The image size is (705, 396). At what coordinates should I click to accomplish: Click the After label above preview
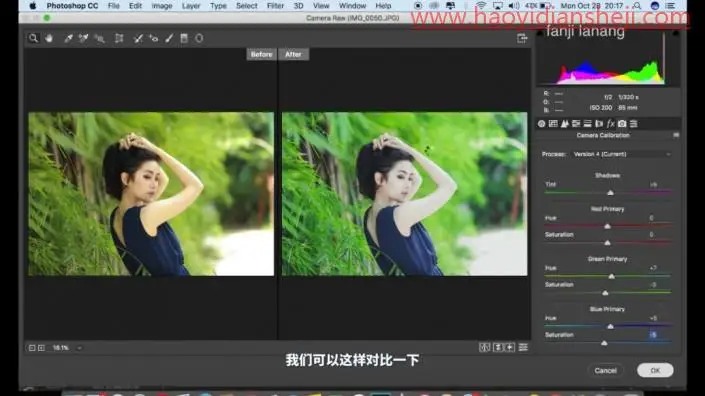coord(293,54)
